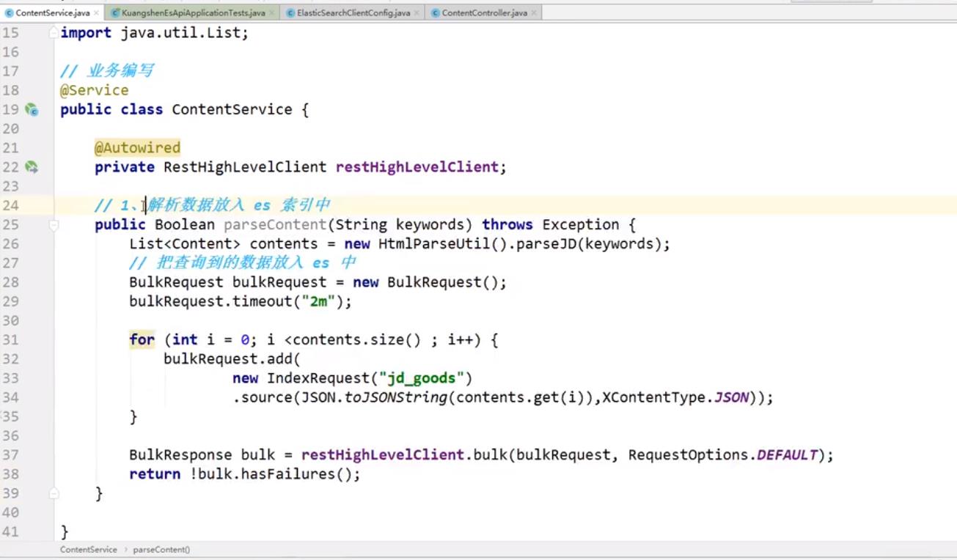Click the parseContent() breadcrumb

coord(161,549)
